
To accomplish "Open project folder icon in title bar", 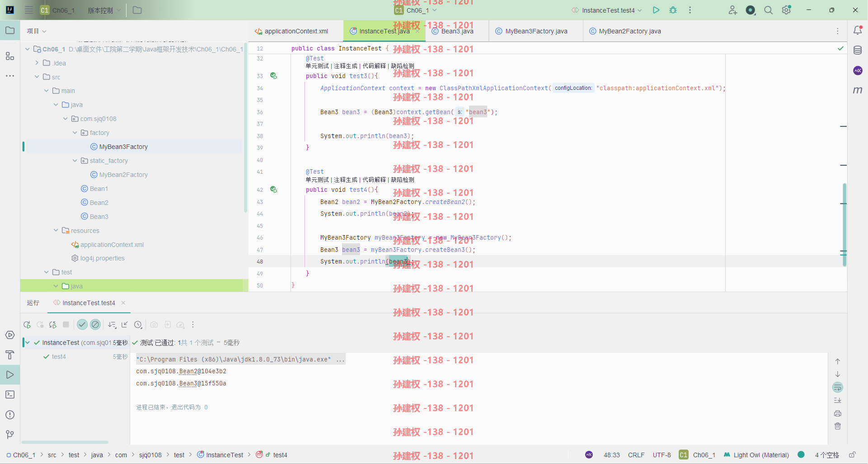I will click(x=137, y=10).
